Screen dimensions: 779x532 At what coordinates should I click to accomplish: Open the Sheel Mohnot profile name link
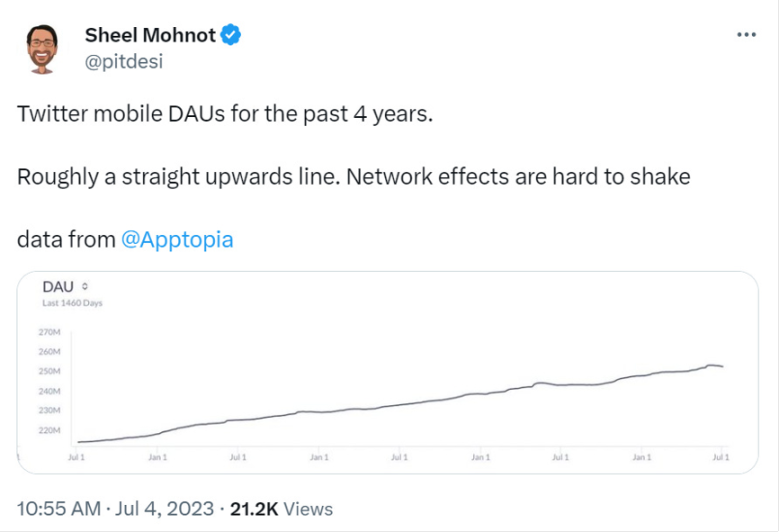pos(150,35)
